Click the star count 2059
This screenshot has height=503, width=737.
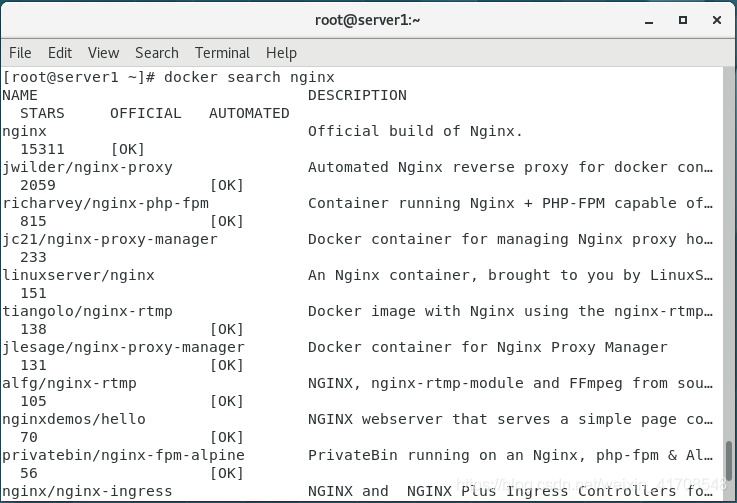38,185
